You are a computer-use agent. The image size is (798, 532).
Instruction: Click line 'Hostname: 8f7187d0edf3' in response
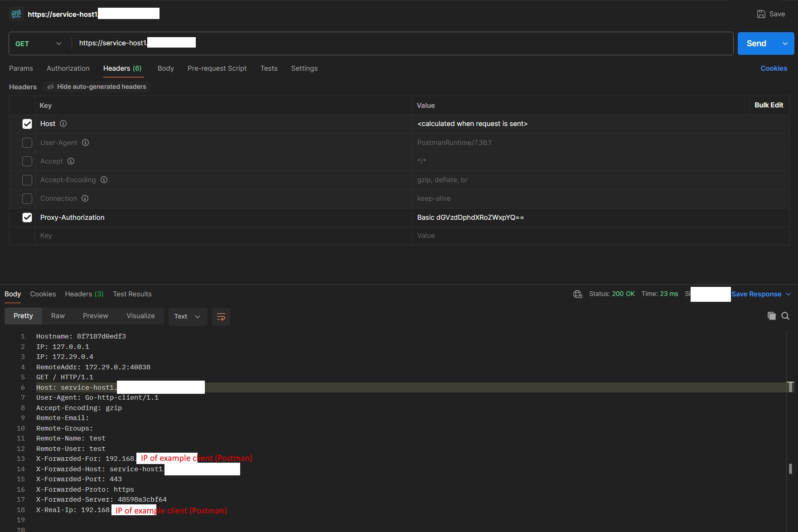(81, 336)
